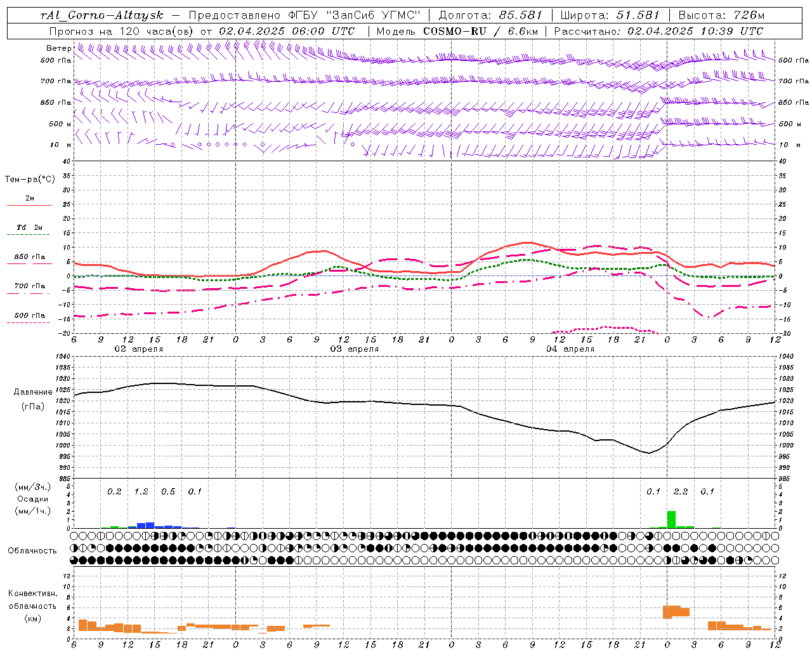Click the (км) convective cloud unit label
The width and height of the screenshot is (812, 650).
(32, 618)
